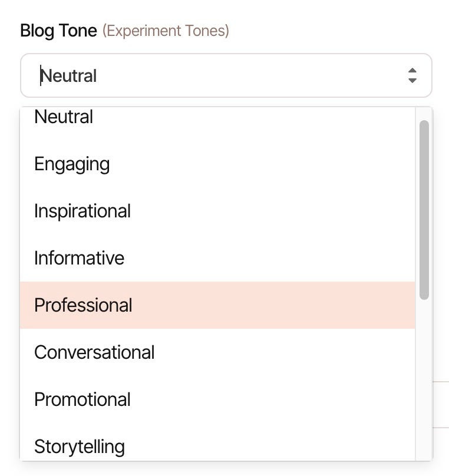Click the Blog Tone heading label
The image size is (449, 476).
(x=58, y=31)
